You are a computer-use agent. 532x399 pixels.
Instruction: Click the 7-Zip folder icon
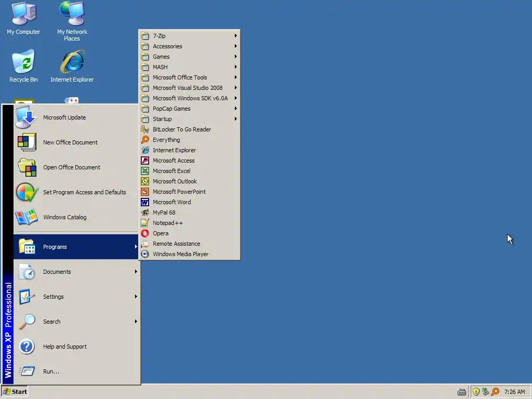point(145,36)
